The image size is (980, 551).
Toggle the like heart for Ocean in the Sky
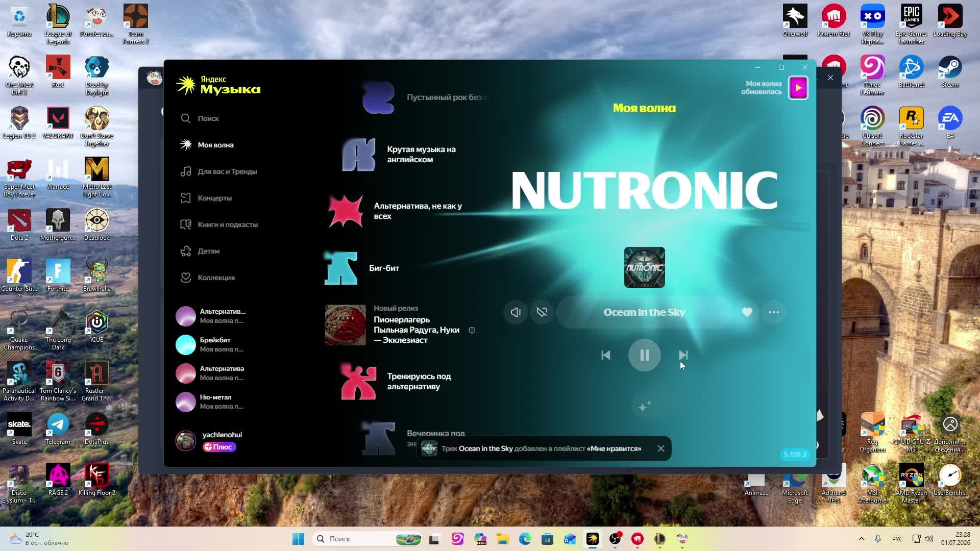click(747, 312)
